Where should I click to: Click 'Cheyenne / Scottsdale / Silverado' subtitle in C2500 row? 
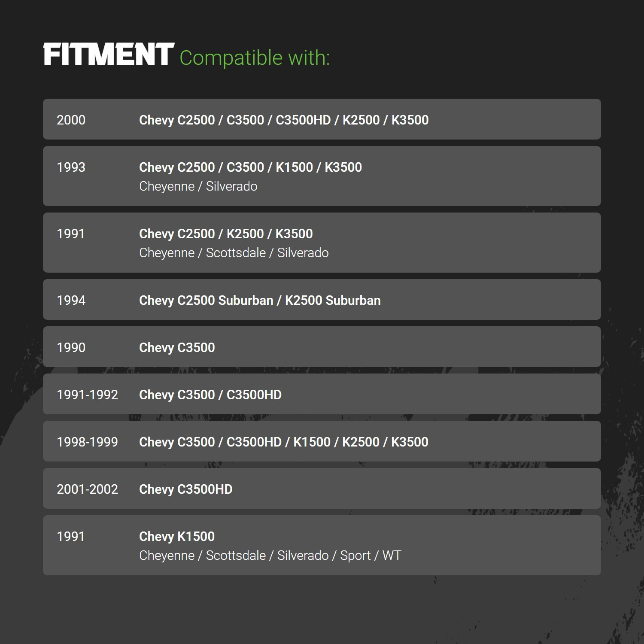pyautogui.click(x=234, y=253)
